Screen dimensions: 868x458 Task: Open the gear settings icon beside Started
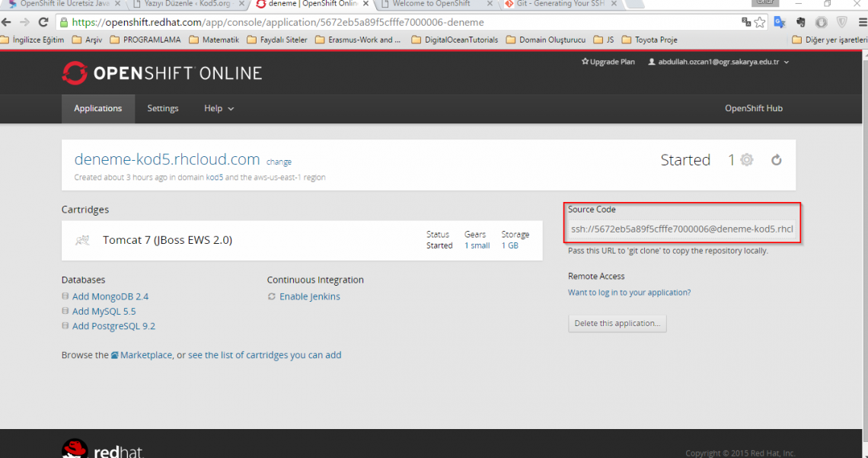point(747,160)
